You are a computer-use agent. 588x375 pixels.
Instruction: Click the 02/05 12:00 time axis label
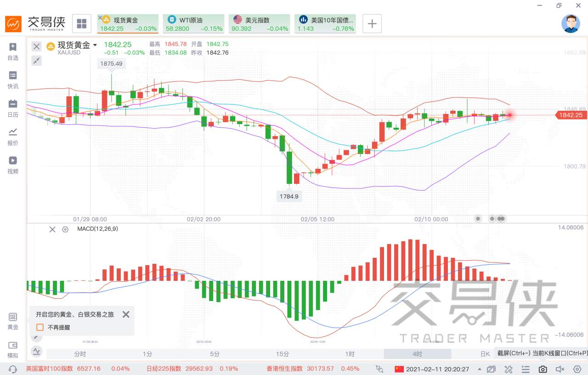pos(317,219)
